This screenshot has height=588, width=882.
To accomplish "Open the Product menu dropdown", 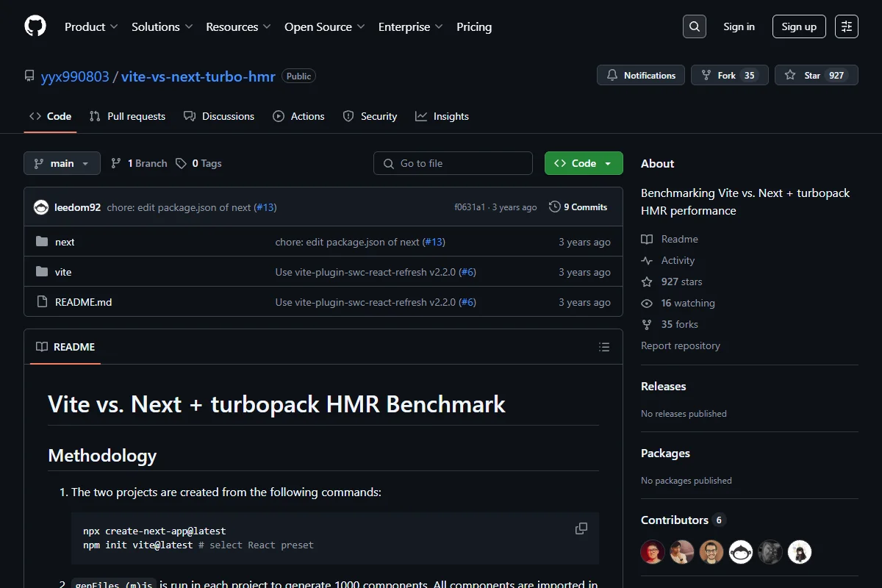I will (x=91, y=26).
